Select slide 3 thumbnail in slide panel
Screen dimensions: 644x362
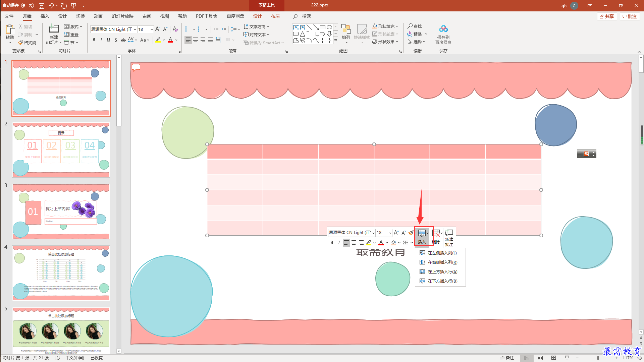pos(61,211)
